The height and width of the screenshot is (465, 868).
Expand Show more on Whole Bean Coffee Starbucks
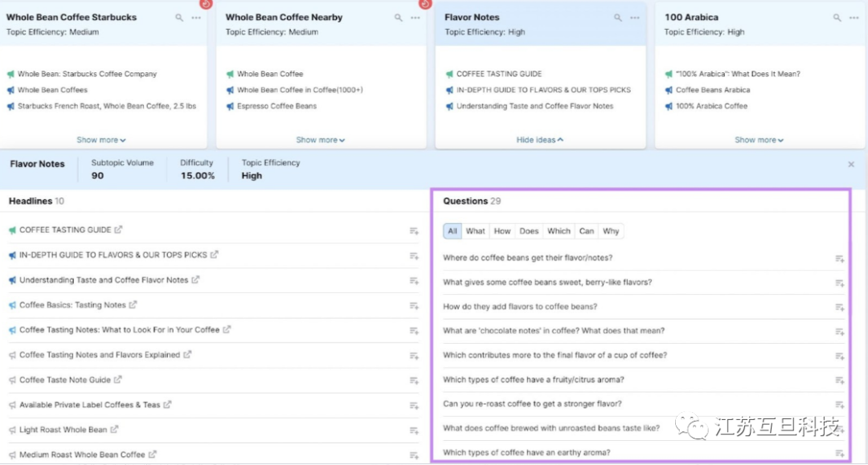(101, 140)
